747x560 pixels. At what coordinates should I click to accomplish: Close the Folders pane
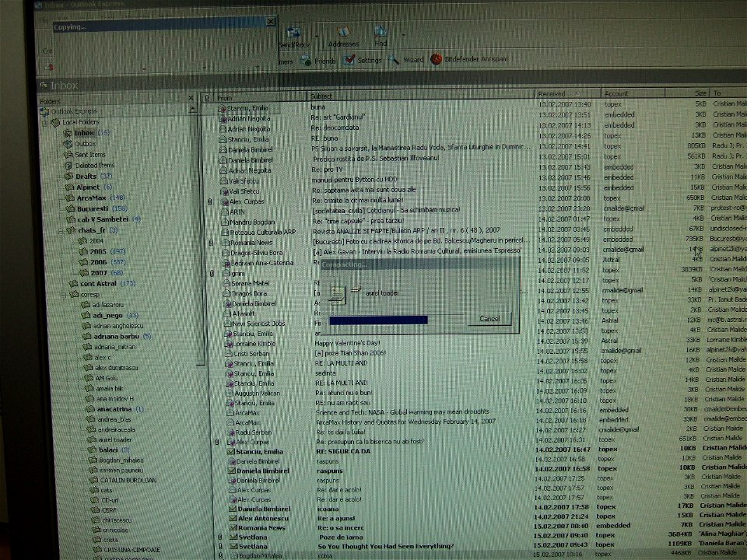tap(191, 98)
